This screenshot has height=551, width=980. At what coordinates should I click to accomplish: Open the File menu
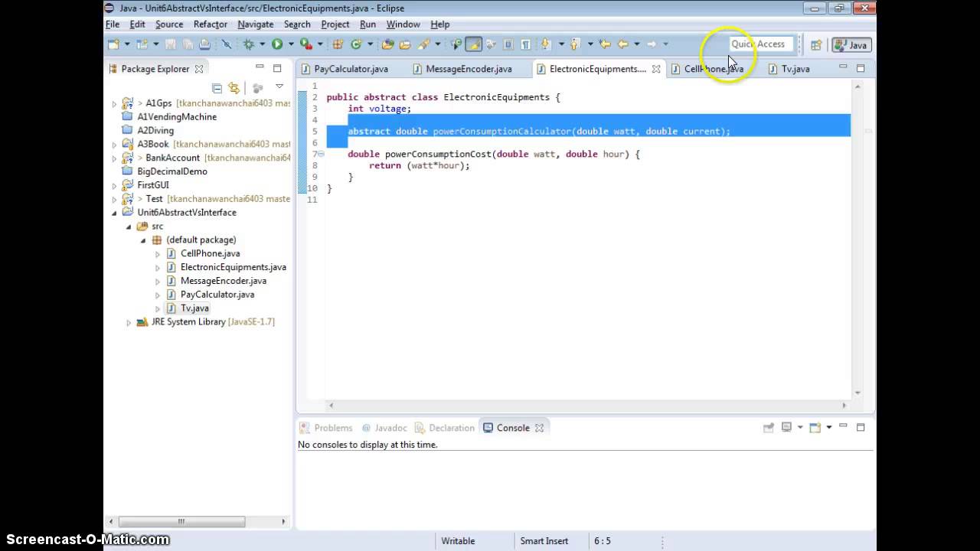[113, 24]
